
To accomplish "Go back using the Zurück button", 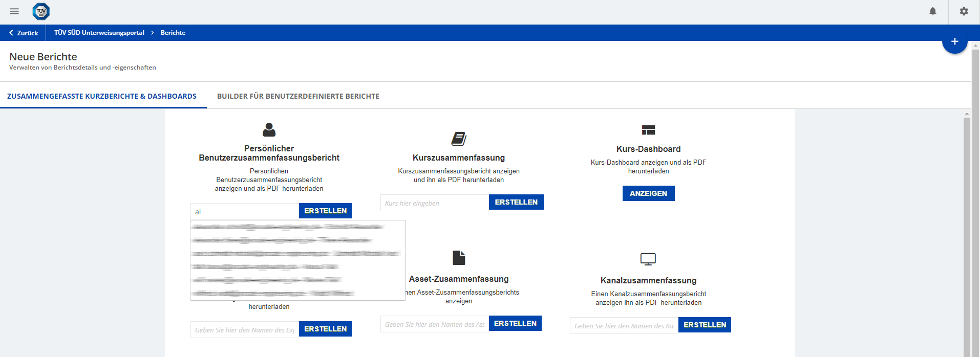I will 24,33.
